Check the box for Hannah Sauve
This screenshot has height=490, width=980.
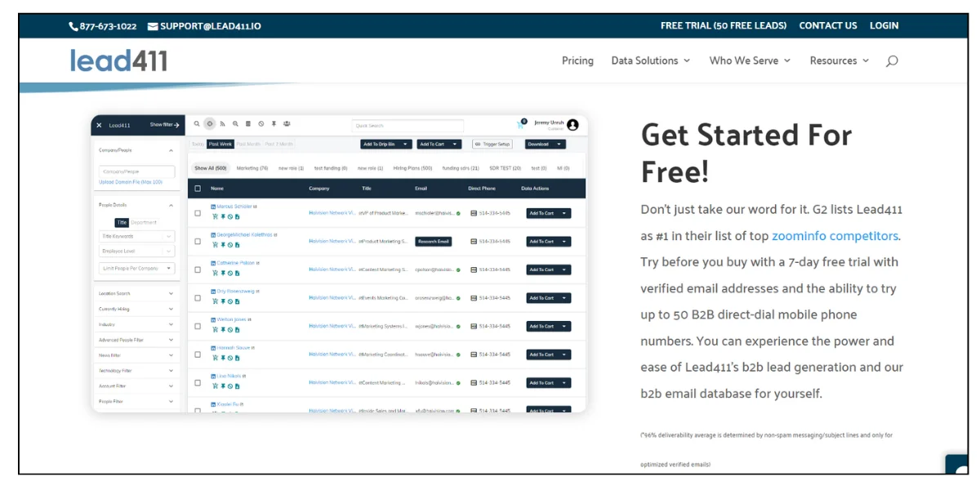tap(198, 354)
